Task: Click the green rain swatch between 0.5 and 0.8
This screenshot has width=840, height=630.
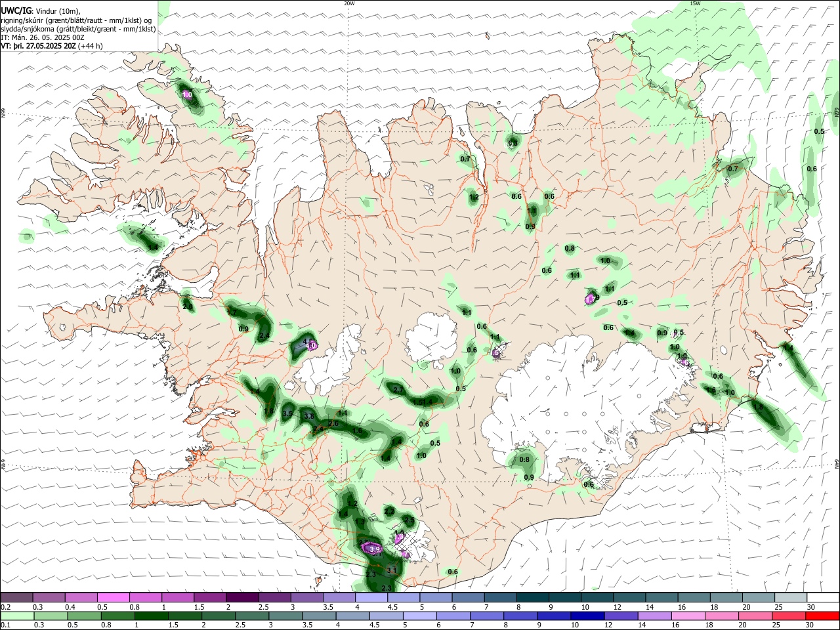Action: click(83, 616)
